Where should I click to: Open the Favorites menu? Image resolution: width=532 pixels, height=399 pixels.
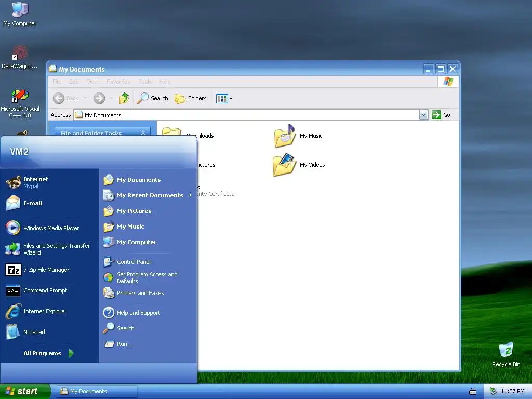pos(118,82)
